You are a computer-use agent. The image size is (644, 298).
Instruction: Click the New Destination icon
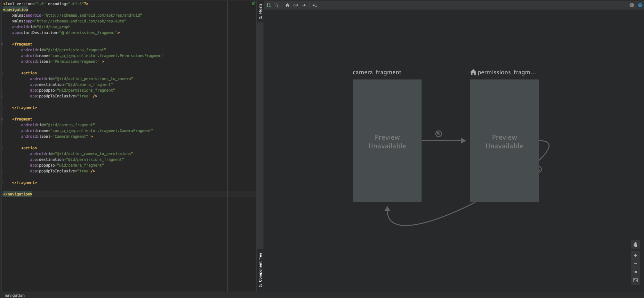pos(269,5)
